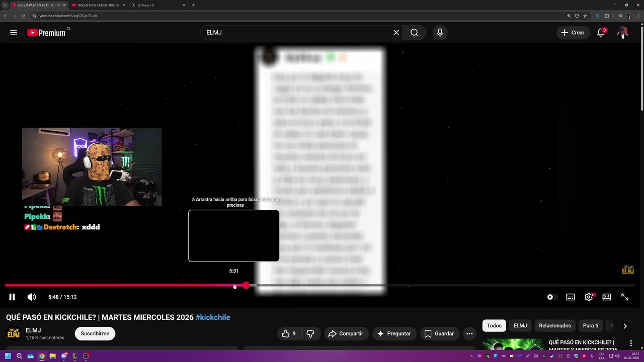The width and height of the screenshot is (644, 362).
Task: Switch to NOCHE EN EL CEMENTERIO tab
Action: coord(99,5)
